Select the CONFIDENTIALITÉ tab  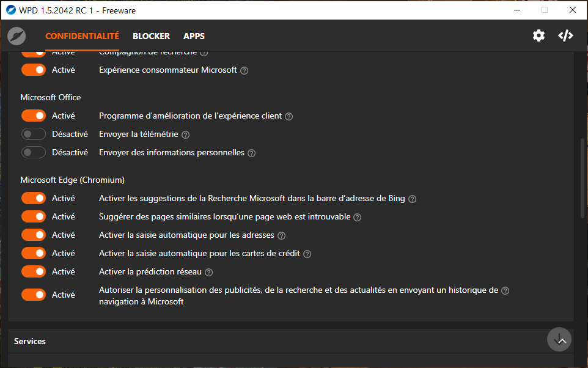(82, 36)
